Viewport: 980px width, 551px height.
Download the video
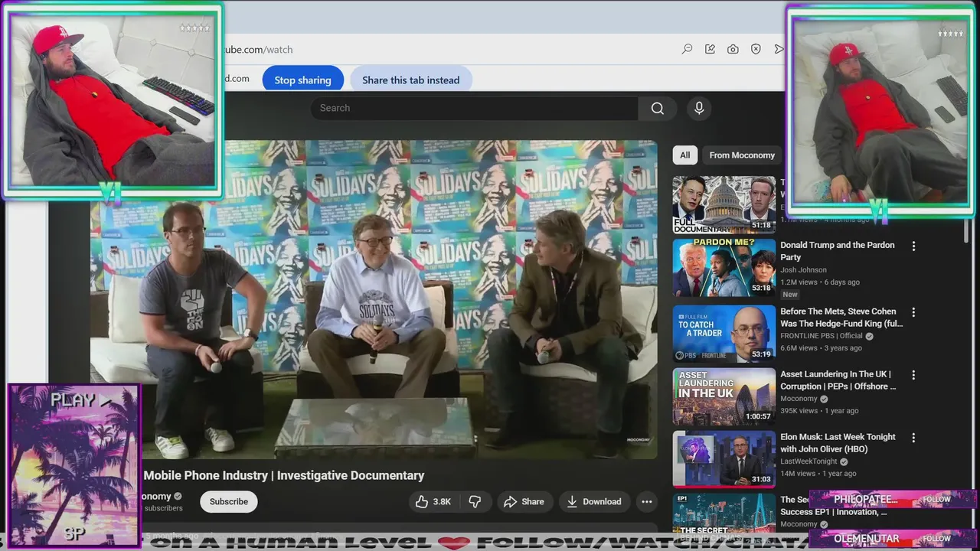(x=595, y=502)
